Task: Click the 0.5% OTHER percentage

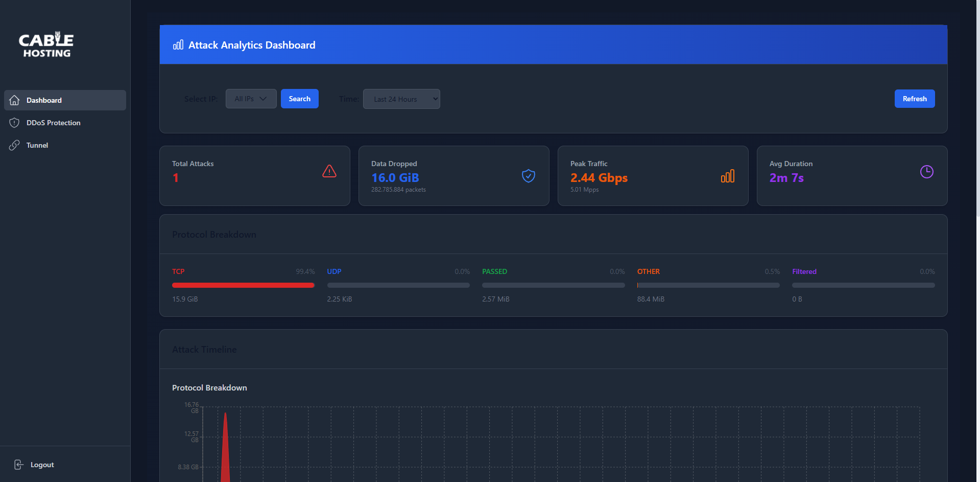Action: 772,271
